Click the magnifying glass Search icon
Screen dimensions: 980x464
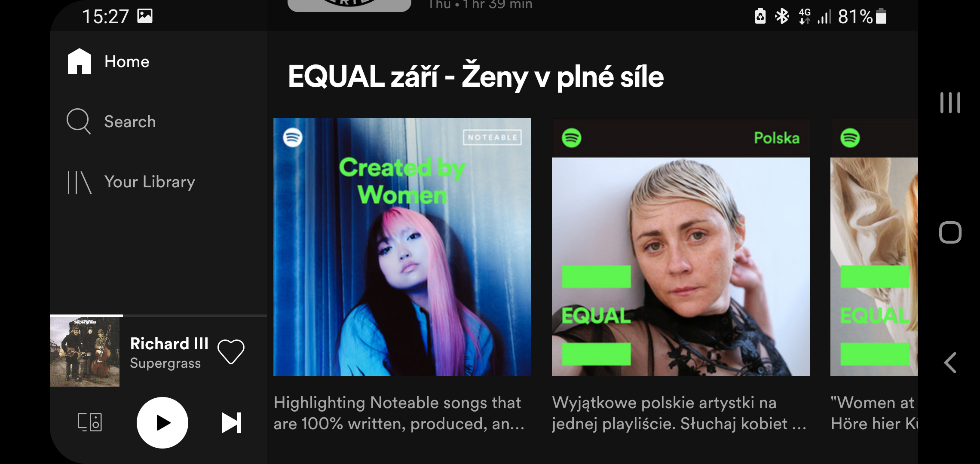coord(79,122)
